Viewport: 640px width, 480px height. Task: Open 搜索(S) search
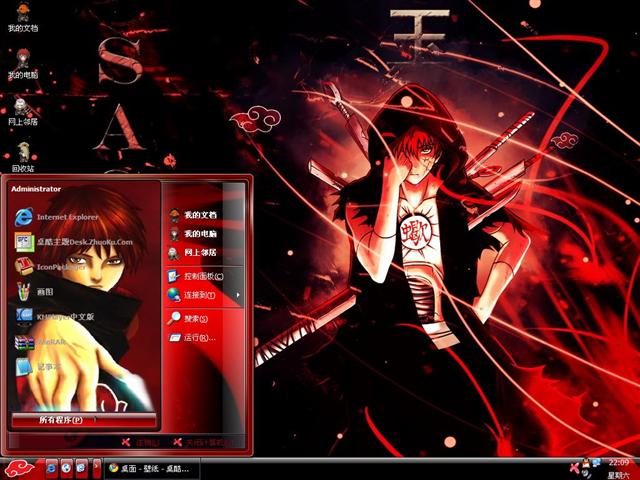[x=187, y=318]
